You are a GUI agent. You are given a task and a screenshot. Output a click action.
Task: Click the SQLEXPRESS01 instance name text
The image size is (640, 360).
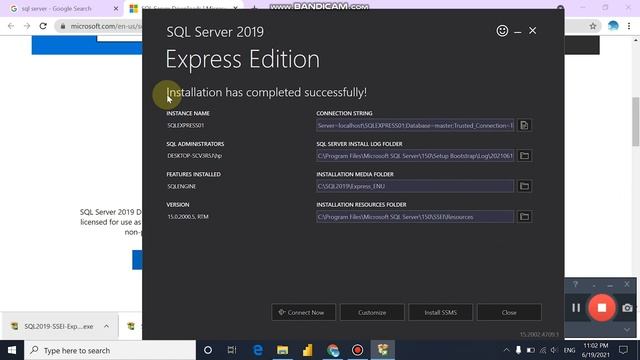tap(186, 125)
